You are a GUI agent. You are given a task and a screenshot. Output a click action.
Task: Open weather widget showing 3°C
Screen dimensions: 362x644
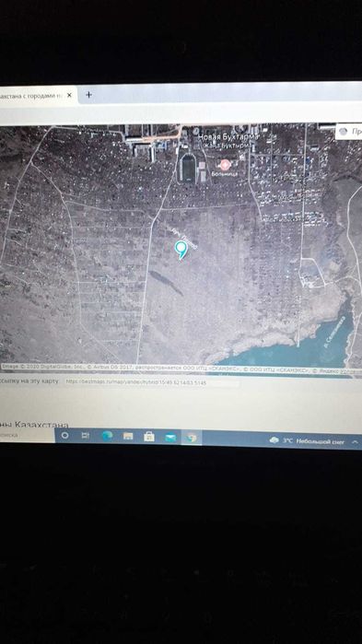point(307,440)
